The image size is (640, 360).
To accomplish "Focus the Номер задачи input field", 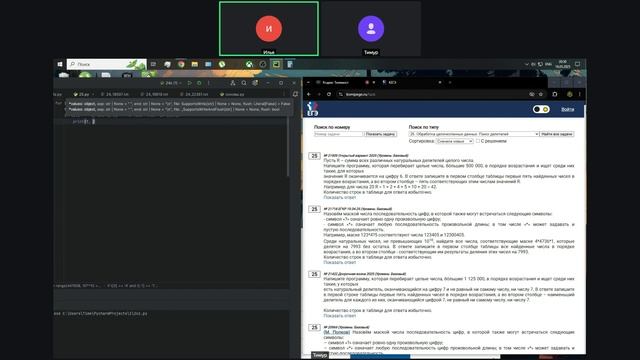I will click(x=338, y=134).
